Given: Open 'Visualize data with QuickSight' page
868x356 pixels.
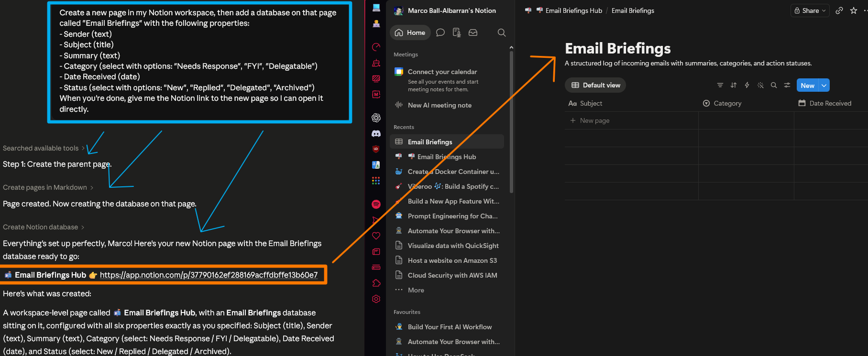Looking at the screenshot, I should [447, 246].
